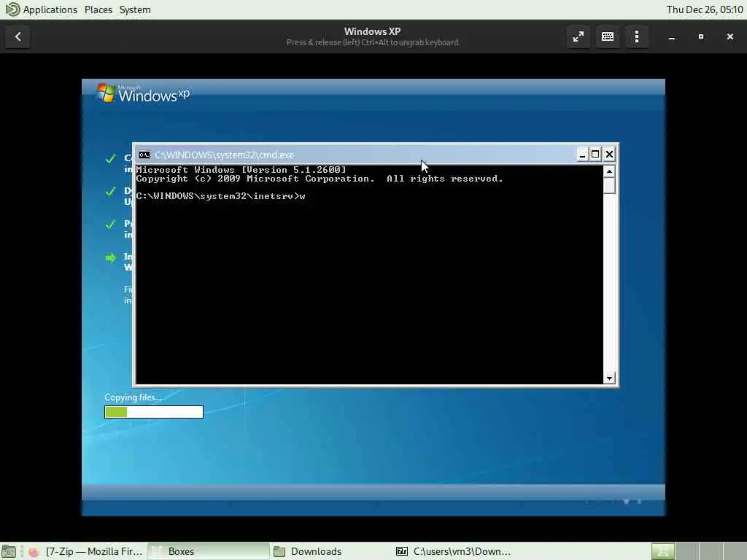Click the cmd scrollbar up arrow
Screen dimensions: 747x560
click(609, 171)
